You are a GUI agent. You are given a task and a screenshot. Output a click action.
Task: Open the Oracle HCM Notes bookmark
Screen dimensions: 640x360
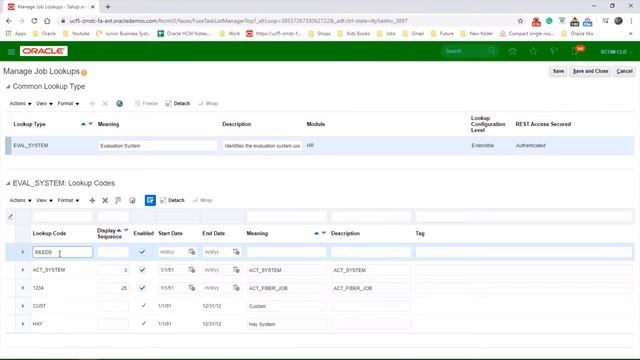(x=184, y=33)
